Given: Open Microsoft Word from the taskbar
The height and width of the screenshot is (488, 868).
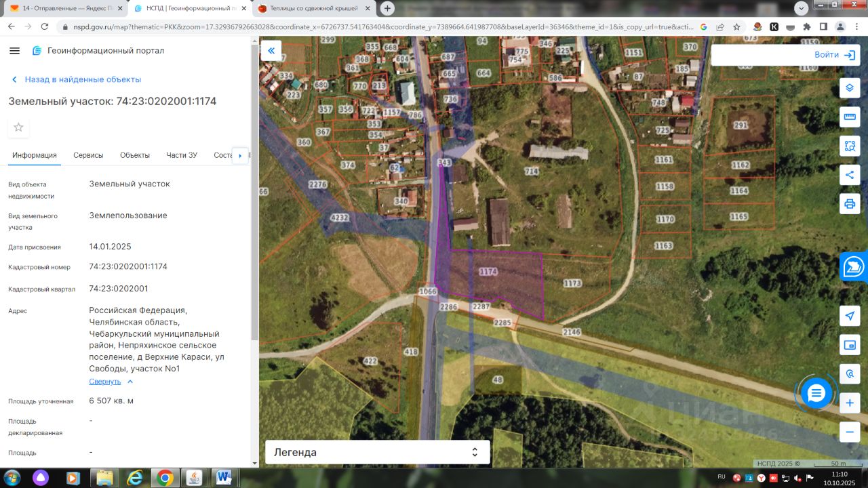Looking at the screenshot, I should [224, 478].
